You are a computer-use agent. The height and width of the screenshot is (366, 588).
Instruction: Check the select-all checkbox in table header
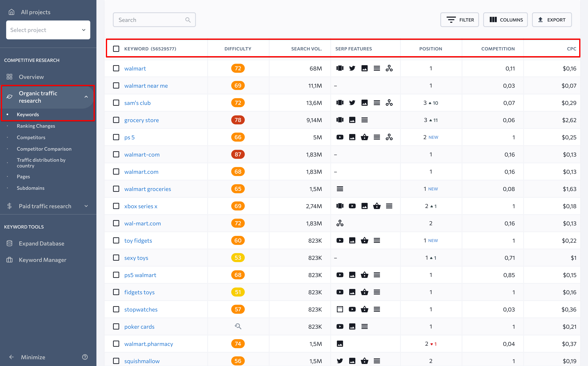(x=116, y=49)
